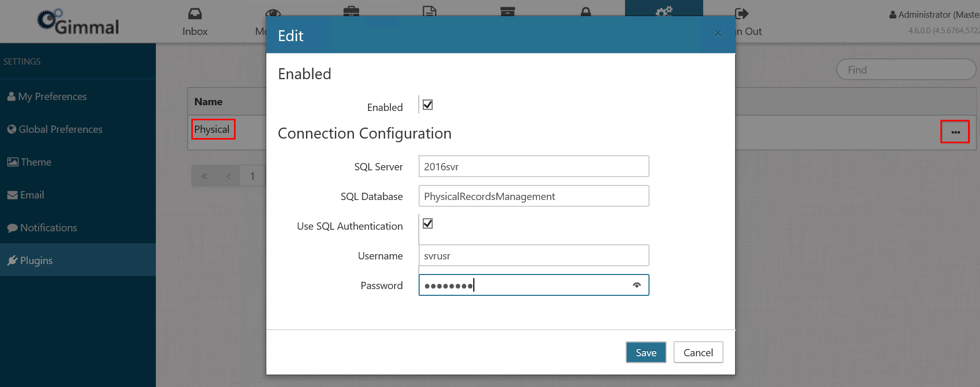Reveal the password with the eye icon

pos(636,285)
